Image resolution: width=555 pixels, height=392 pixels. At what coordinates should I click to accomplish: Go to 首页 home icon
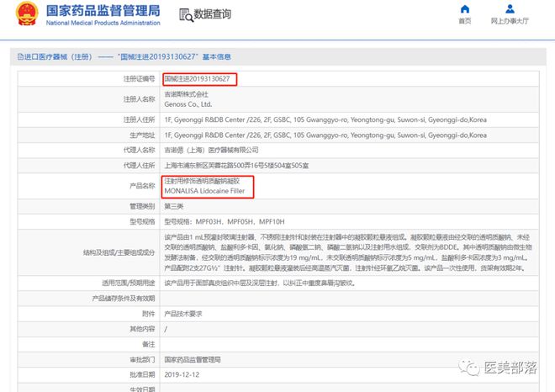pos(465,9)
